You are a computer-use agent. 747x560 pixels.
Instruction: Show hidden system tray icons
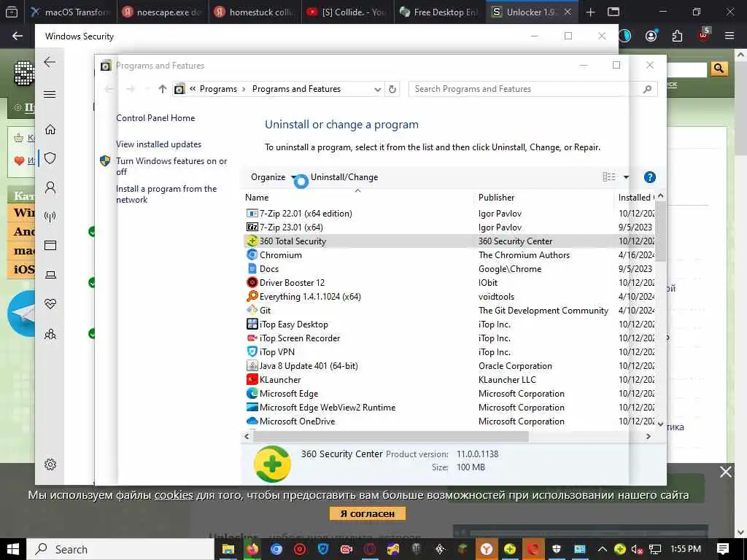pos(602,549)
